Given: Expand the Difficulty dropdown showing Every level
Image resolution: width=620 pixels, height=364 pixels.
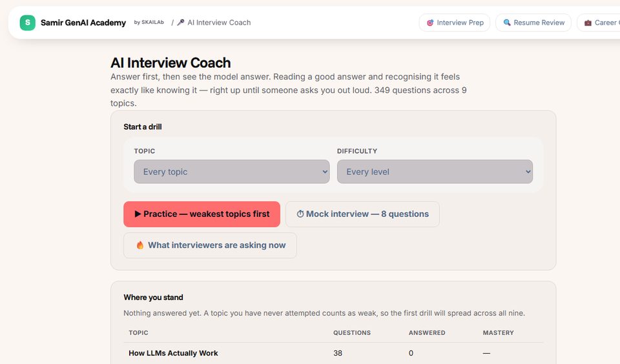Looking at the screenshot, I should (x=435, y=172).
